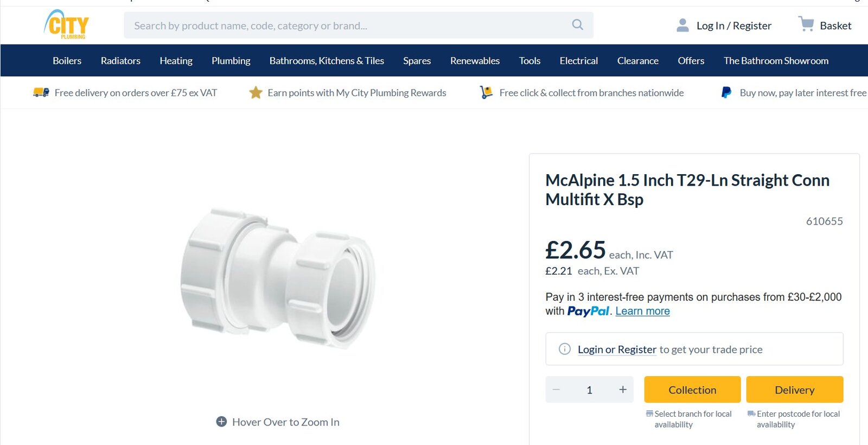Viewport: 868px width, 445px height.
Task: Decrease quantity with the minus button
Action: (556, 390)
